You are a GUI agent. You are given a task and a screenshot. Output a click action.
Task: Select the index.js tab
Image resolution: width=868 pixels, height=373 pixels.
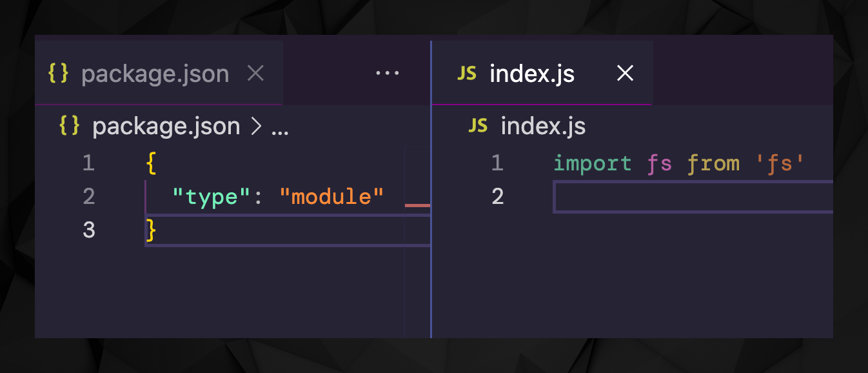click(531, 74)
